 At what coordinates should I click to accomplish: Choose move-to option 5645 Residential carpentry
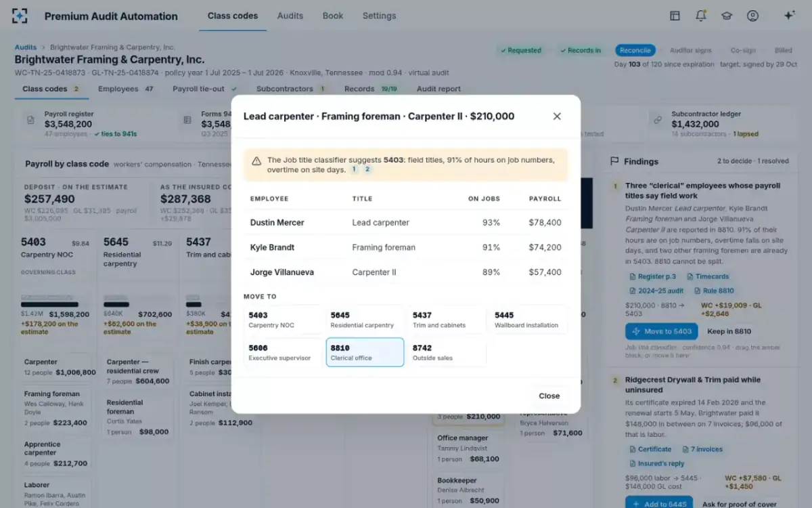coord(365,320)
